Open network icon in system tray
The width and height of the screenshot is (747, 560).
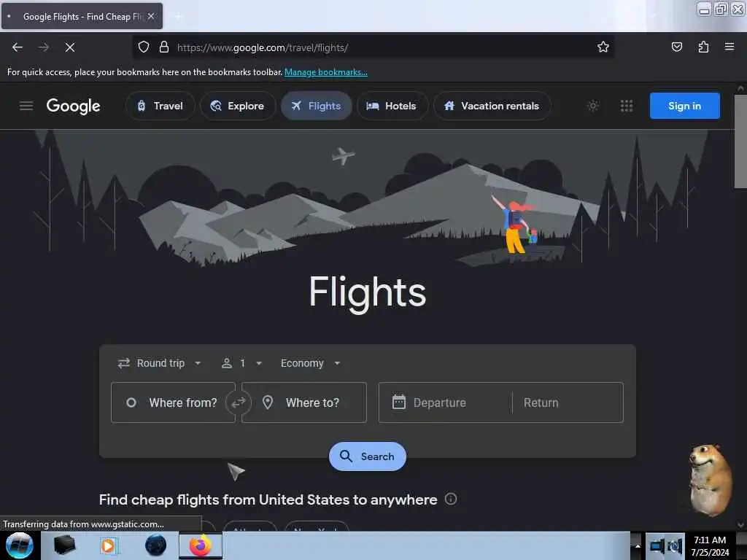point(657,546)
